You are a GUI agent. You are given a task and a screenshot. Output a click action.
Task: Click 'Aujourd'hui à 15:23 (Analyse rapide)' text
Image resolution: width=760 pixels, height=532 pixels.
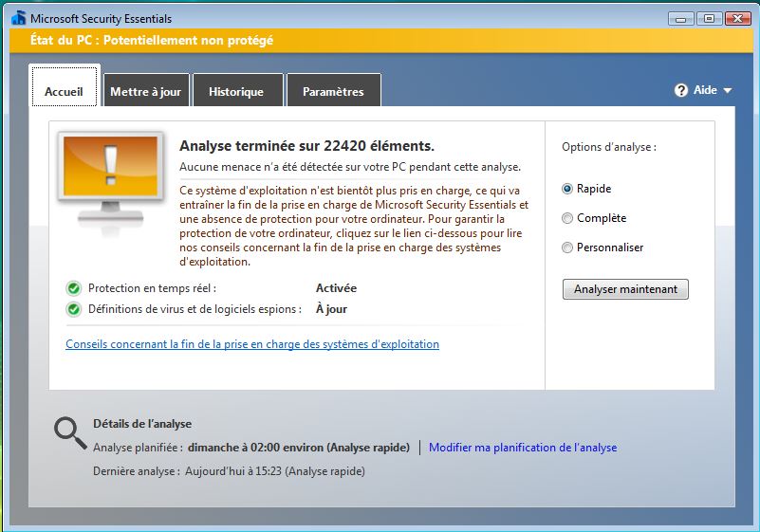275,471
